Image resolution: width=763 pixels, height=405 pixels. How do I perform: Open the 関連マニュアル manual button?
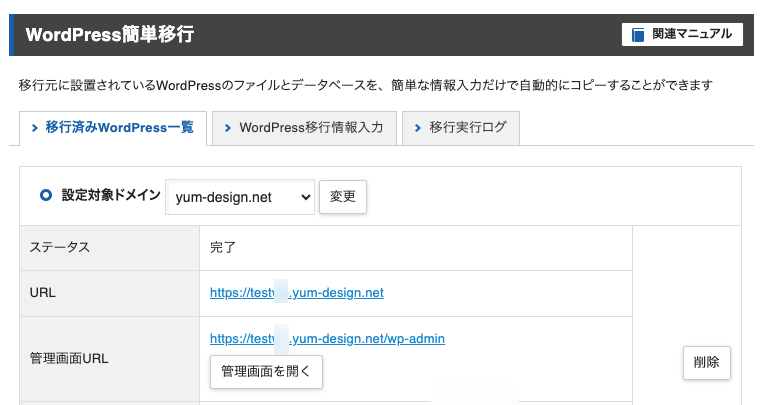[x=682, y=35]
